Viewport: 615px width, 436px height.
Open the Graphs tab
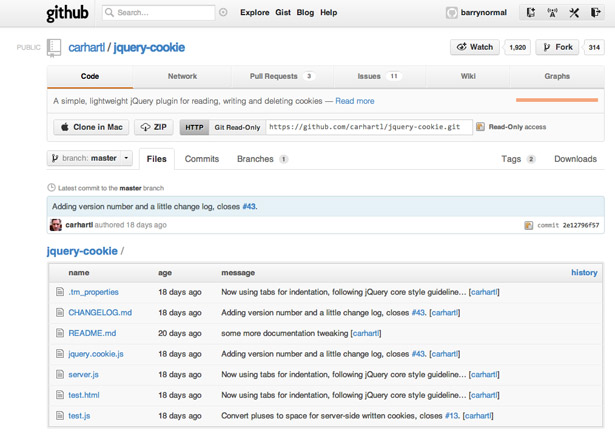point(557,76)
